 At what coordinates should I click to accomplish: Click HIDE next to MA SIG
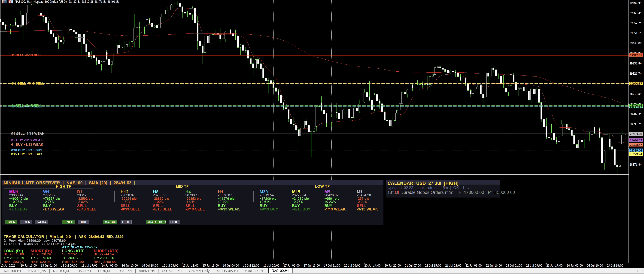click(126, 222)
